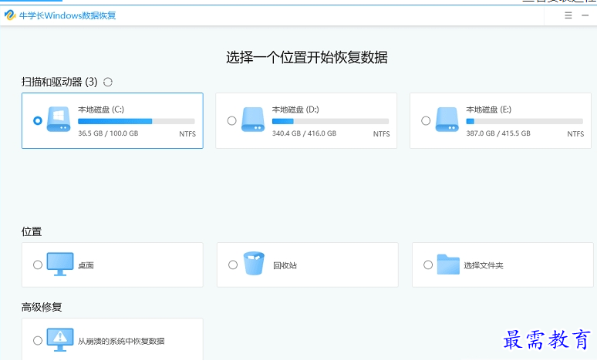Click the crashed-system warning monitor icon
Viewport: 597px width, 364px height.
click(x=59, y=339)
